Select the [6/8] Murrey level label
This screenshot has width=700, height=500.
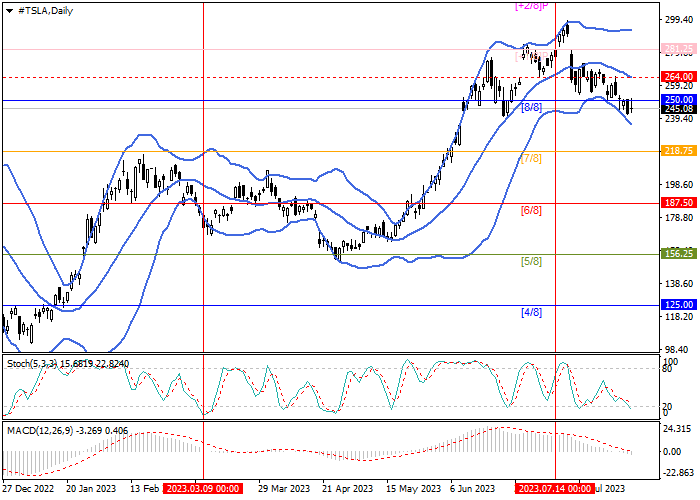tap(531, 210)
